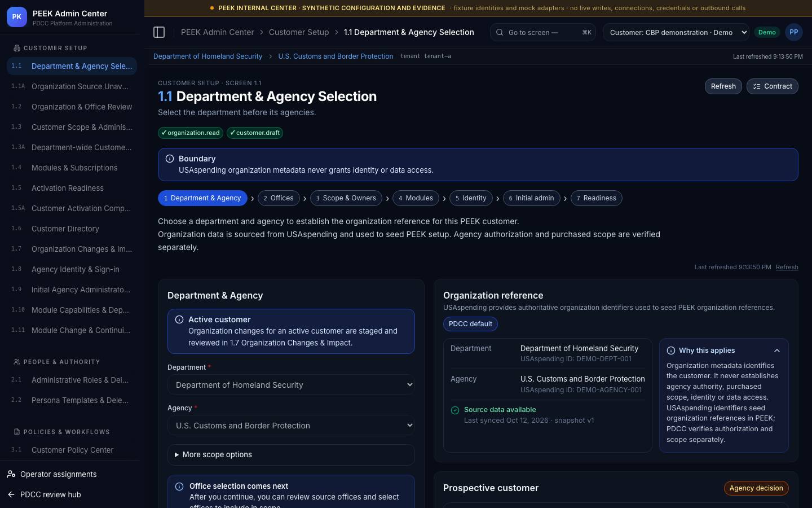Click the search magnifier icon
Viewport: 812px width, 508px height.
[x=500, y=32]
